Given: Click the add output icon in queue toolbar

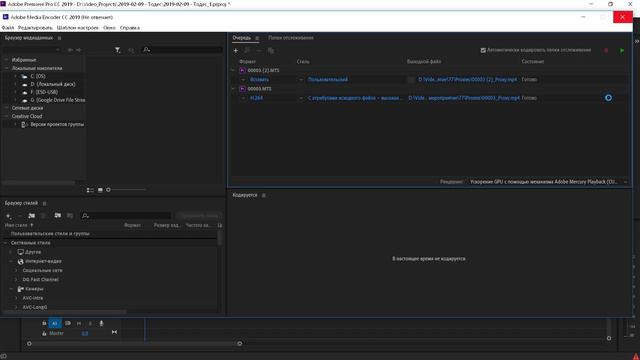Looking at the screenshot, I should click(247, 51).
